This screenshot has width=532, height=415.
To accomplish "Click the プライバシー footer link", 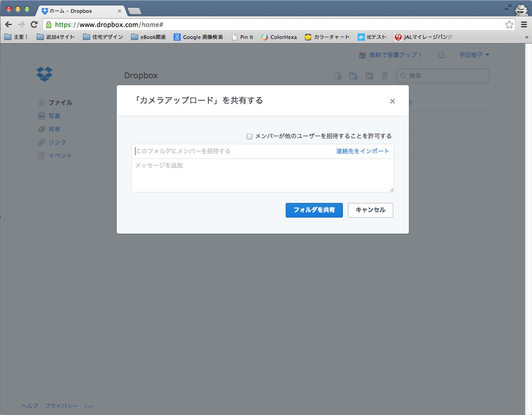I will point(61,406).
